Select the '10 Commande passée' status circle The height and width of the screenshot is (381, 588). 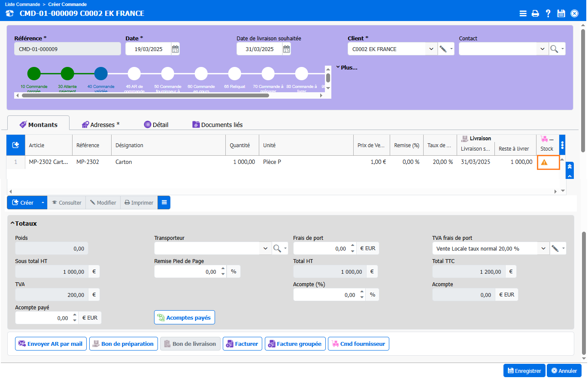pos(34,74)
